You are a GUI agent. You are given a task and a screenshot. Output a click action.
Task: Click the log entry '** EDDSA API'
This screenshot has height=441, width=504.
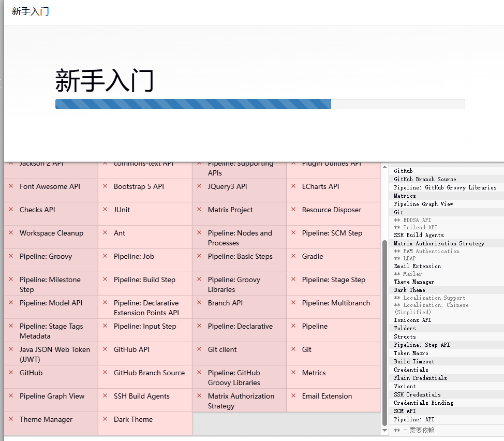click(412, 220)
